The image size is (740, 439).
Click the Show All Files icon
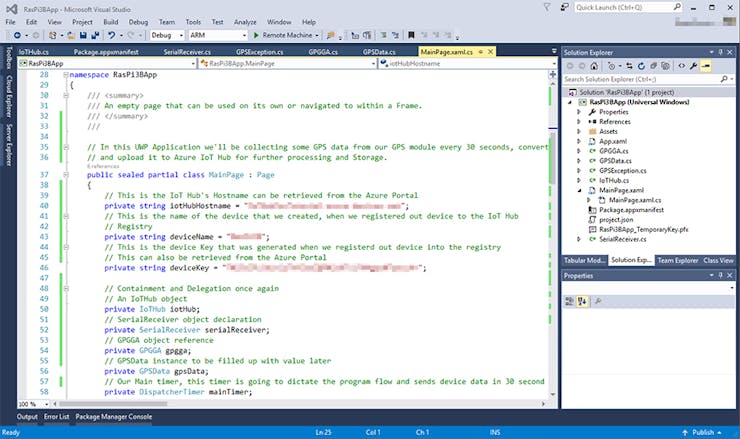tap(665, 66)
